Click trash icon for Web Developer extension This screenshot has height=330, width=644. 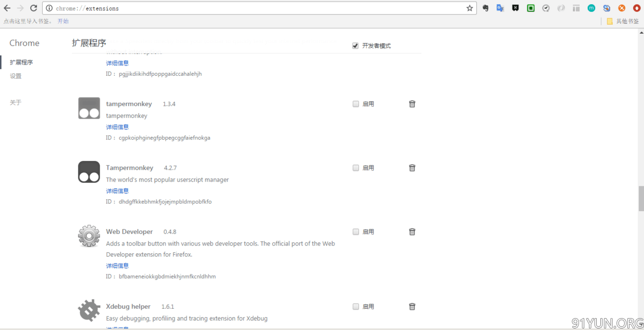412,231
